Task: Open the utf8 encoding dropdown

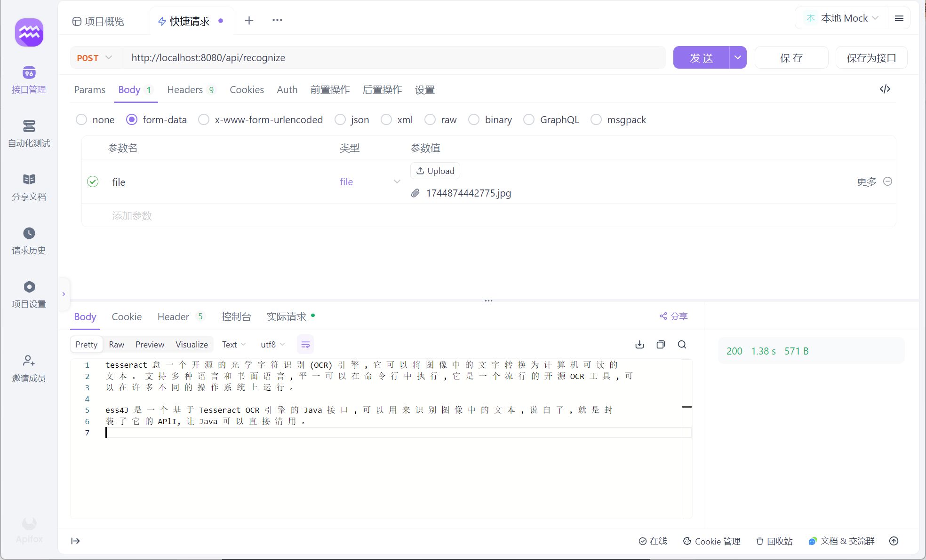Action: tap(273, 345)
